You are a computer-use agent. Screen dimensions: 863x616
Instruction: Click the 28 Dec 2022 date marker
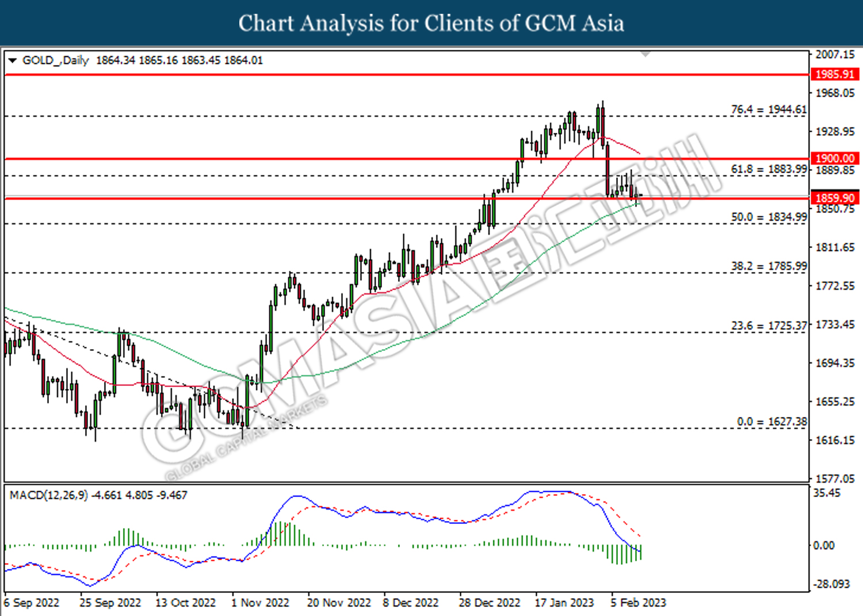(489, 603)
